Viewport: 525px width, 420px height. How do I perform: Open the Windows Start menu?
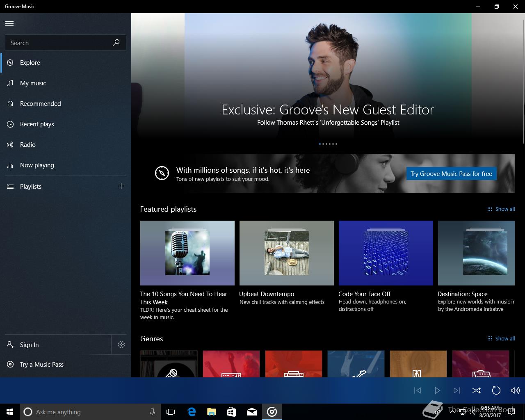[10, 412]
